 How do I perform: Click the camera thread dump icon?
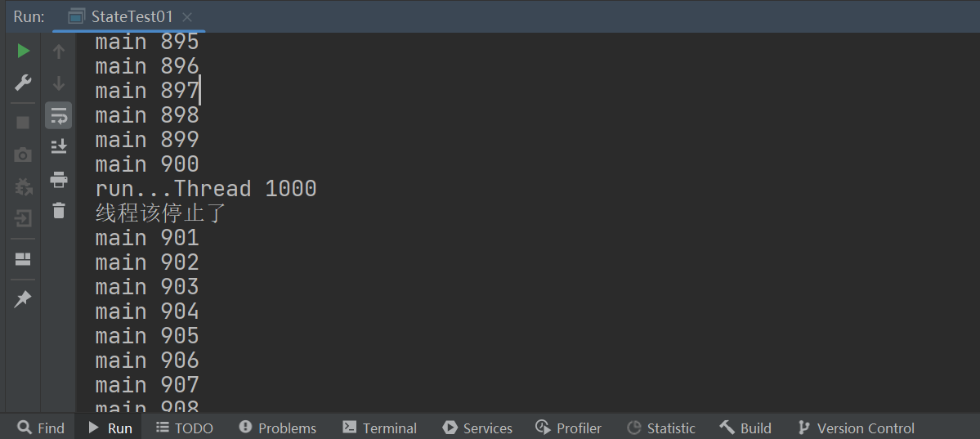[23, 155]
